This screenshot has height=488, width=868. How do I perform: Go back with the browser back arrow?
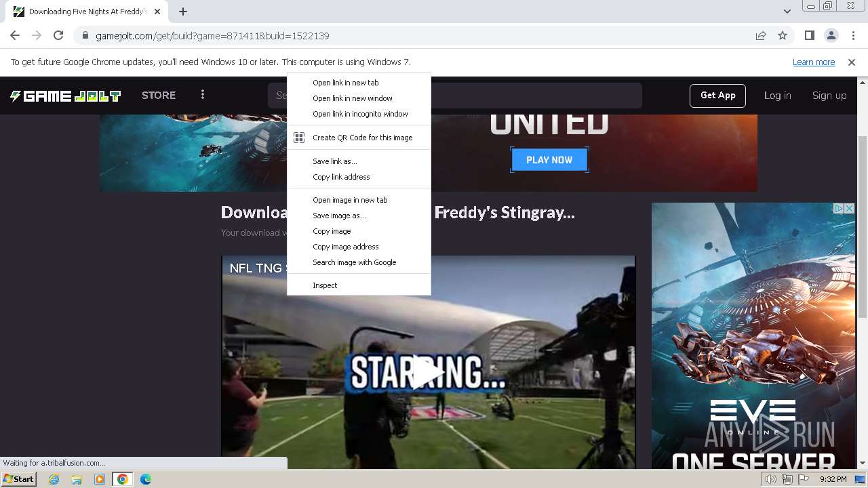(15, 35)
